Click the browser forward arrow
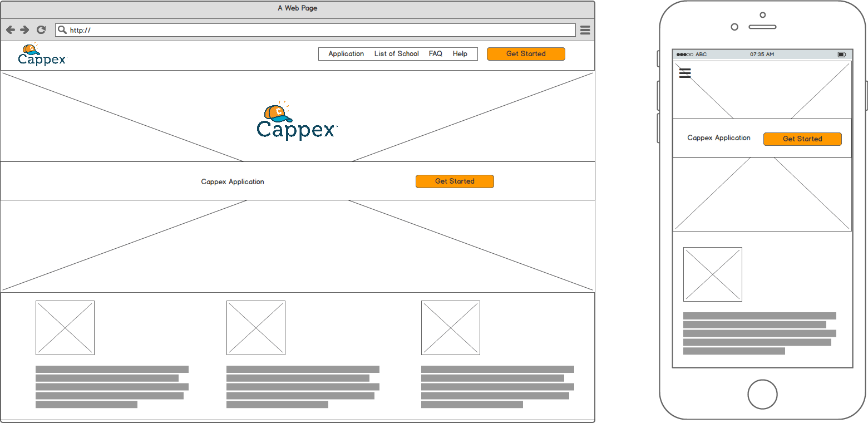The image size is (868, 423). [x=24, y=30]
